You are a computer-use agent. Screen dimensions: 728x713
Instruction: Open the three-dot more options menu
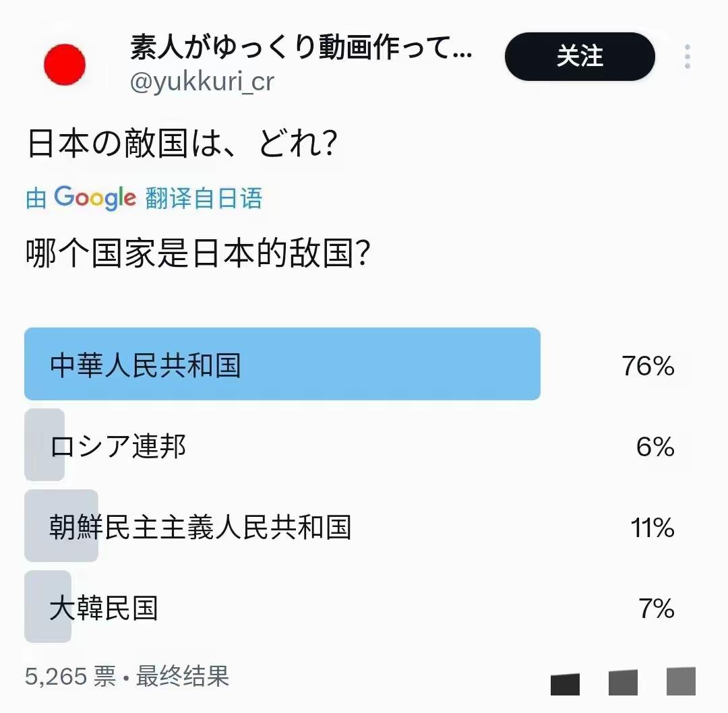pyautogui.click(x=688, y=57)
